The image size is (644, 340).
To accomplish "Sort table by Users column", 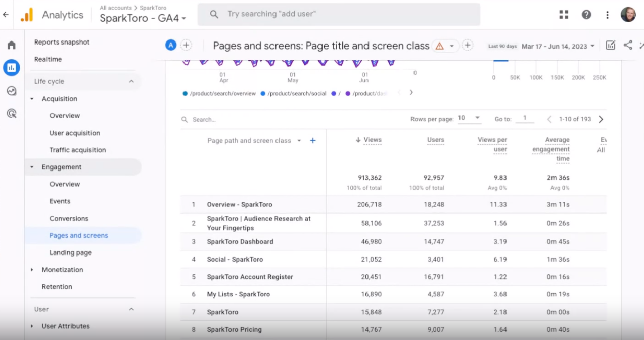I will [435, 140].
